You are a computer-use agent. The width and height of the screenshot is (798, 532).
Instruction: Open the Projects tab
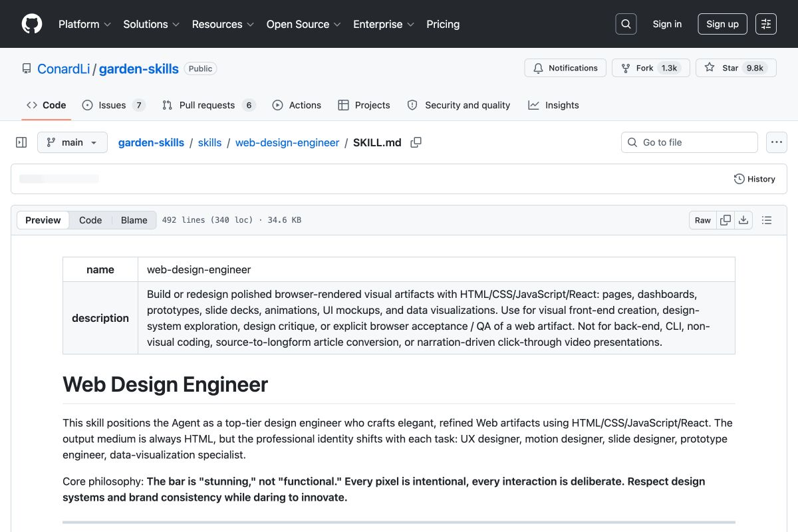pyautogui.click(x=364, y=105)
